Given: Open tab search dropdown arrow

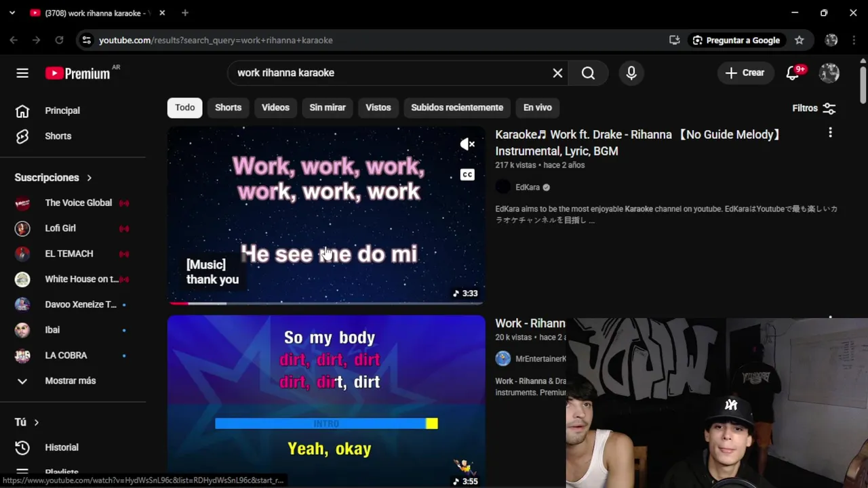Looking at the screenshot, I should [12, 13].
